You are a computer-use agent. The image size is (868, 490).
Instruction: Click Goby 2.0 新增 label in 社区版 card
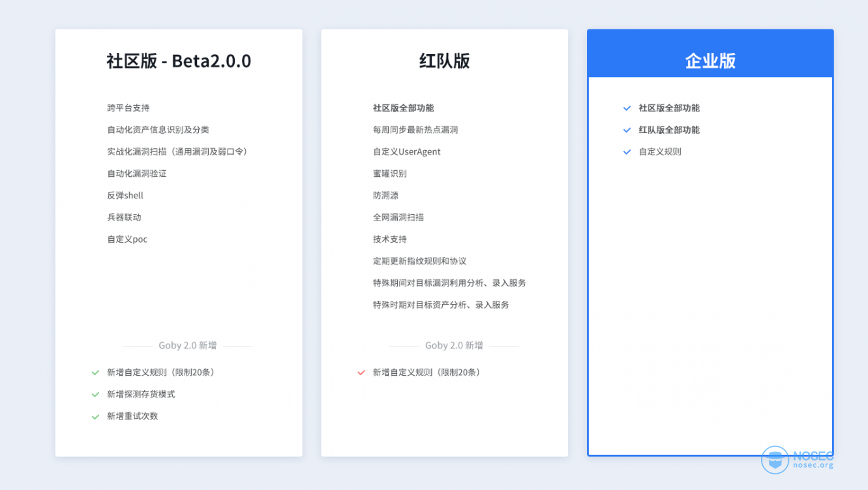188,345
